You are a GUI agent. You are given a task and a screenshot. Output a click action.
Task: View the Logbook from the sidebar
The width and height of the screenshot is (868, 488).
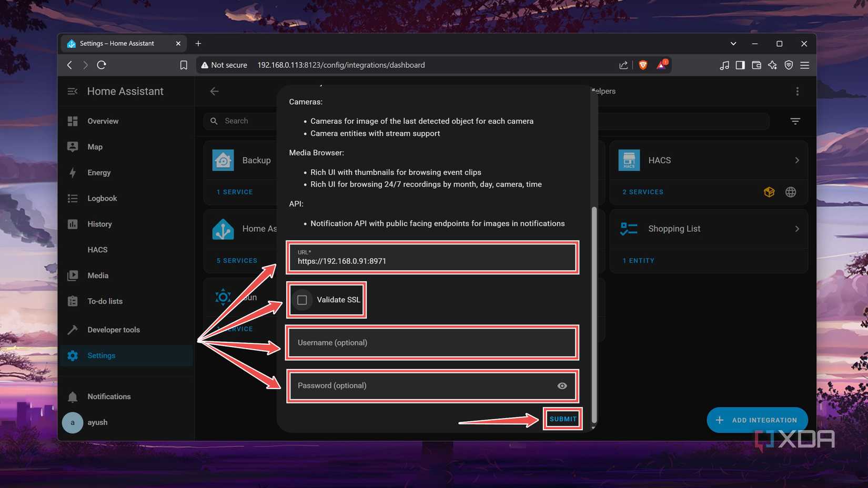pos(102,198)
